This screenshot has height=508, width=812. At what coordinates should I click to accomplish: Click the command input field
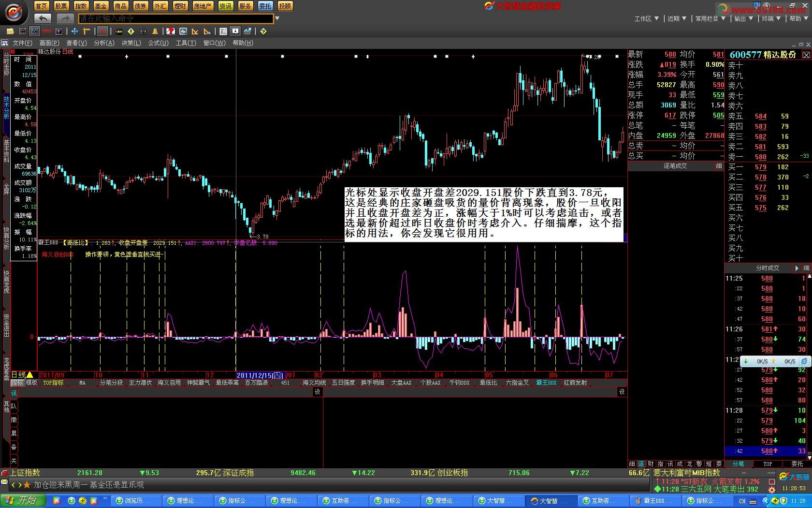pos(175,18)
